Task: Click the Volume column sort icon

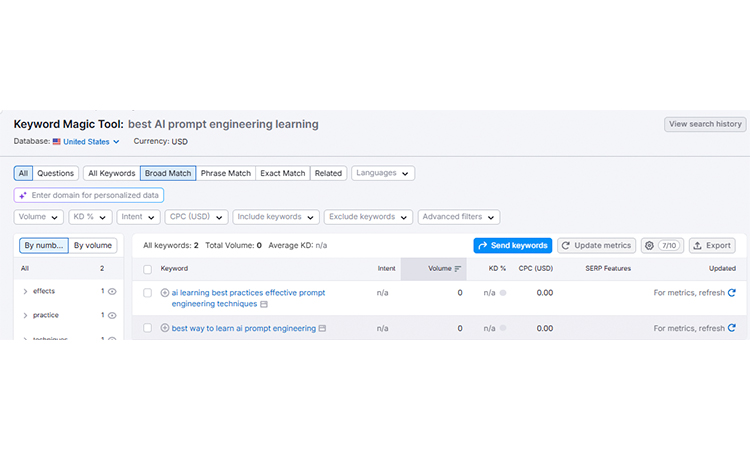Action: pos(458,269)
